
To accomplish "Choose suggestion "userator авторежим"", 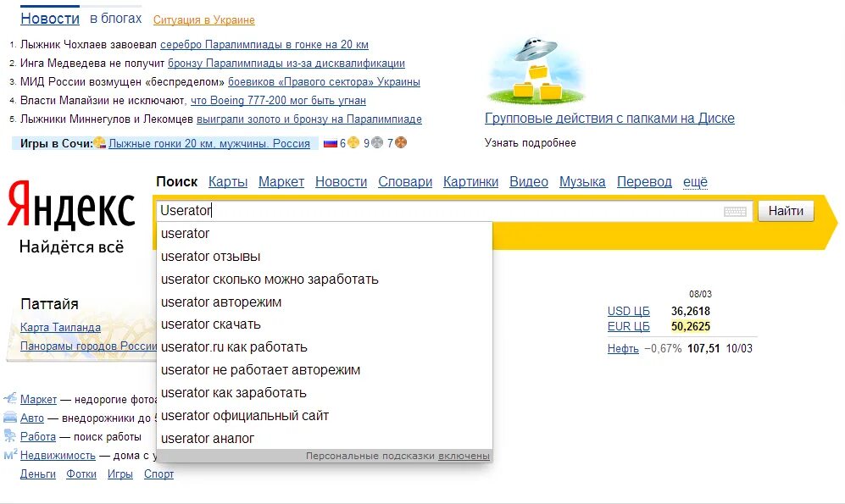I will pyautogui.click(x=325, y=302).
